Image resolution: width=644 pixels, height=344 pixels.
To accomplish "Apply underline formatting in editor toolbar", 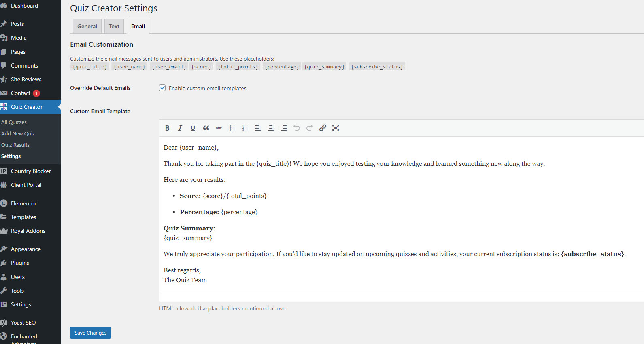I will coord(193,128).
